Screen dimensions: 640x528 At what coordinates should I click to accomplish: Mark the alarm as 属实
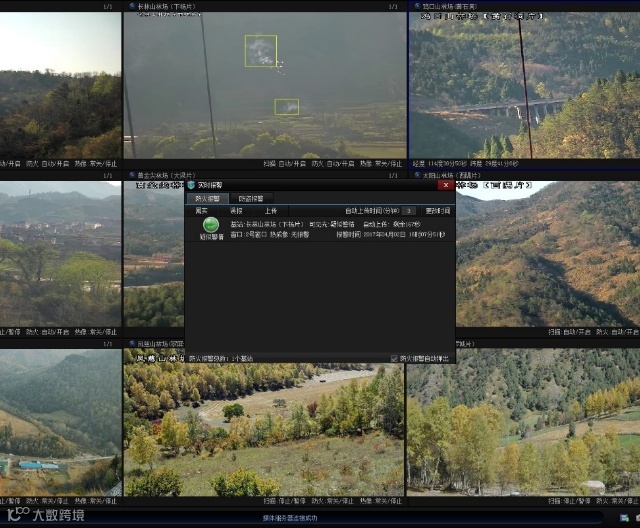[201, 211]
